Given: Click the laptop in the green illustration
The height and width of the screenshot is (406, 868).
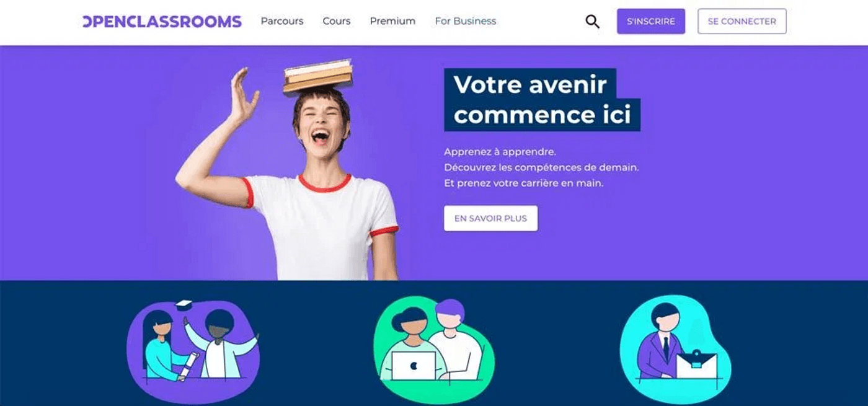Looking at the screenshot, I should click(414, 366).
